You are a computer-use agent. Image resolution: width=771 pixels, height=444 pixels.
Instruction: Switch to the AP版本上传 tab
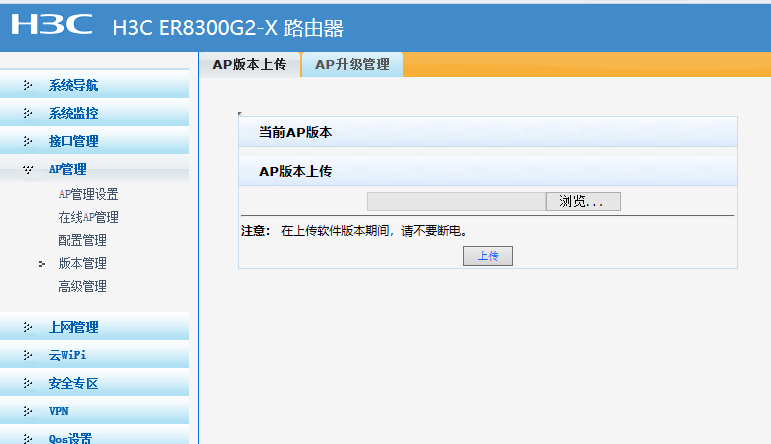click(249, 64)
